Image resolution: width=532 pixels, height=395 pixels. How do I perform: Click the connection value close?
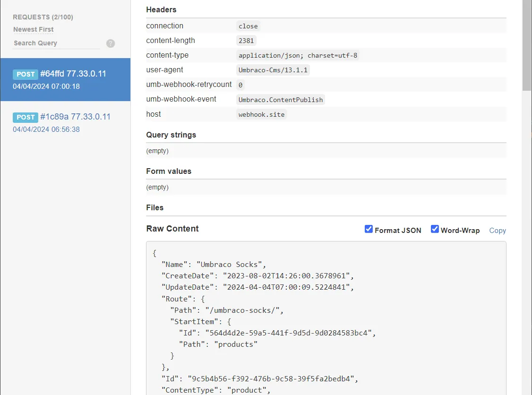pos(248,26)
